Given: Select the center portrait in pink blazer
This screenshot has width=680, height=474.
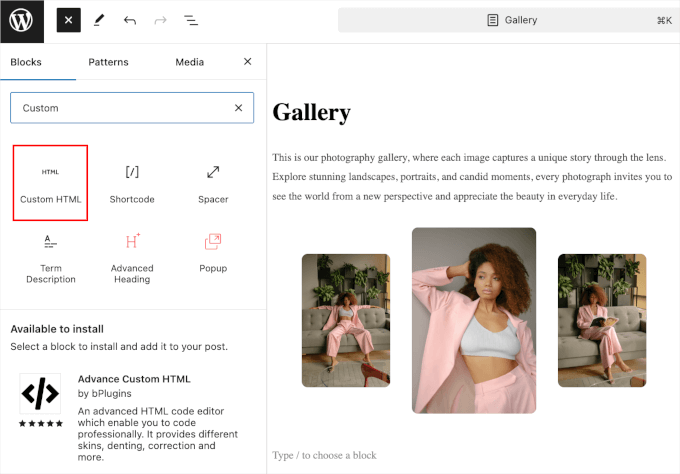Looking at the screenshot, I should point(474,320).
